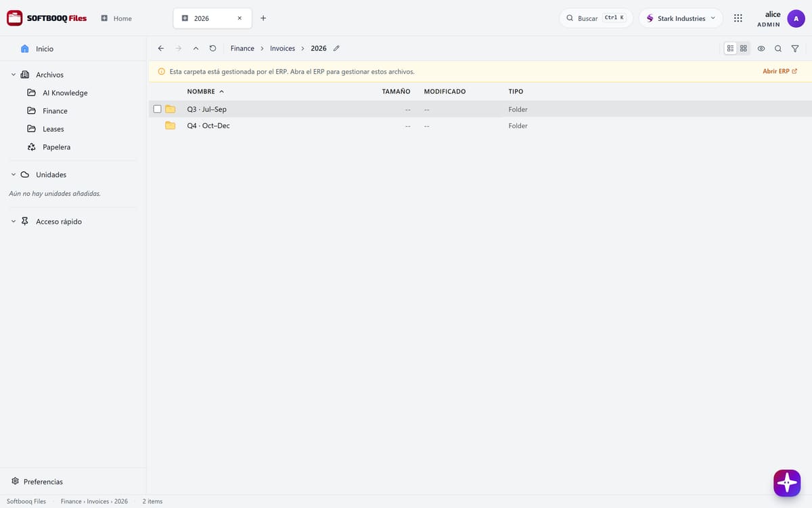Go up one folder level

[196, 49]
